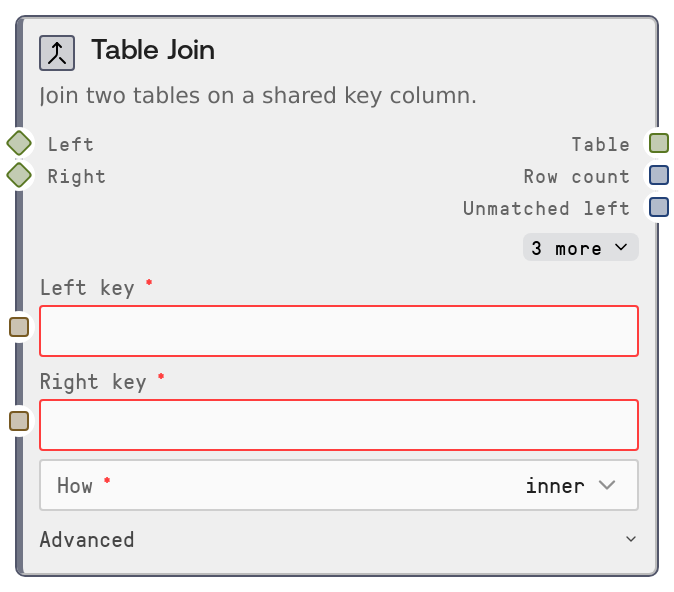674x592 pixels.
Task: Click the Left input label
Action: point(70,144)
